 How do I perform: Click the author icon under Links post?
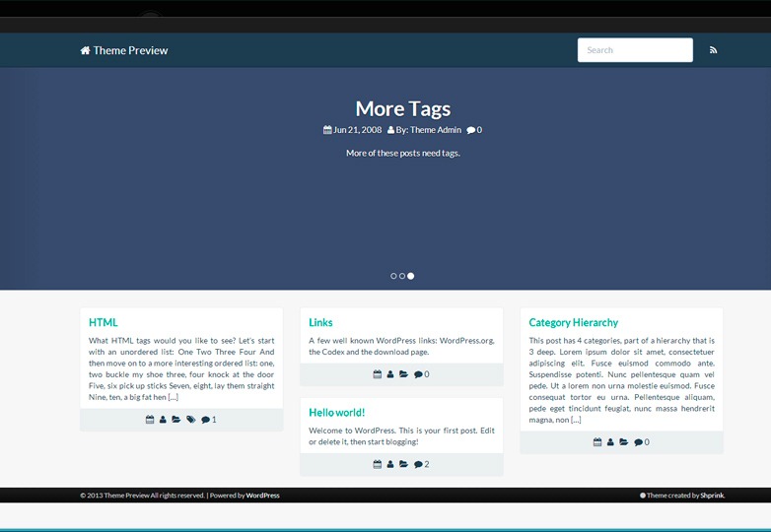(x=390, y=374)
